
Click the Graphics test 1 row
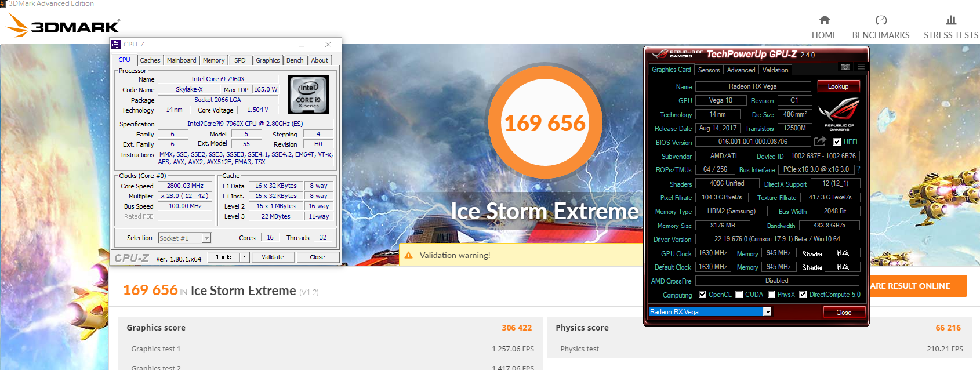pos(331,349)
